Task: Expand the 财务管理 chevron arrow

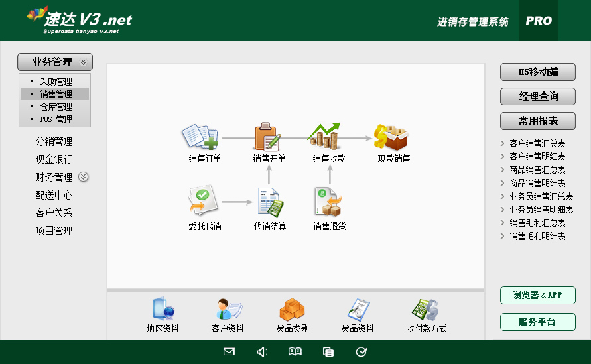Action: point(83,177)
